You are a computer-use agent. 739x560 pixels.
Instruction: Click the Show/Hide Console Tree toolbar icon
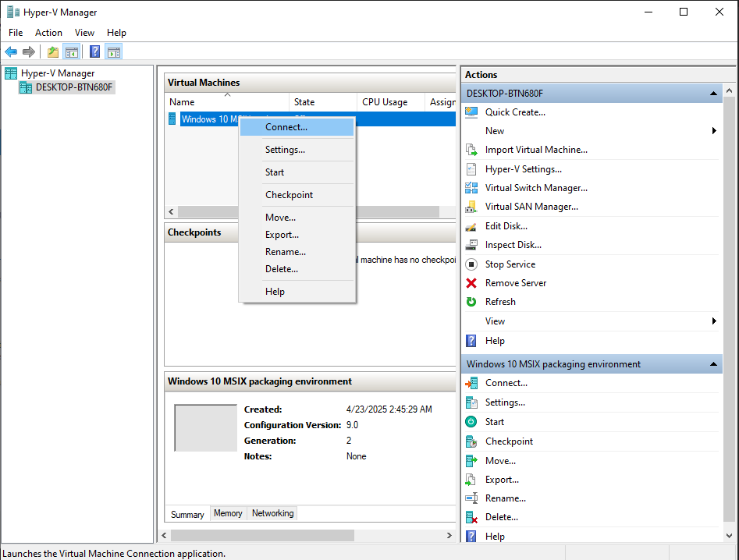(x=72, y=52)
